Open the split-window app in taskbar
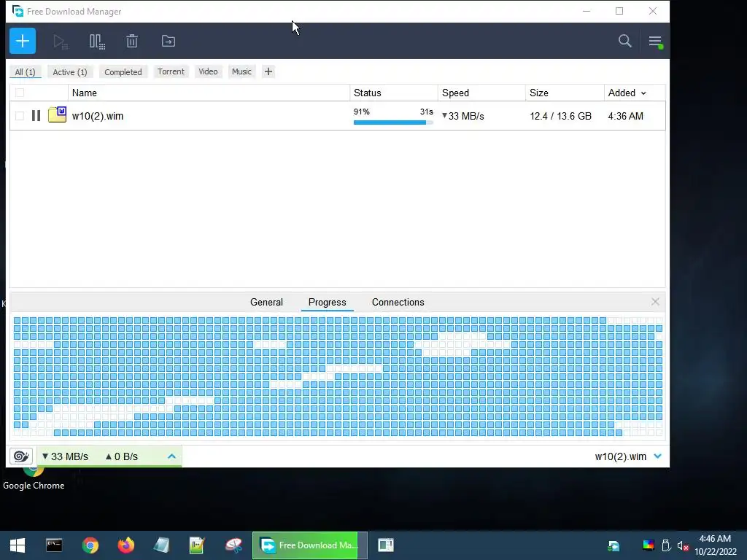The image size is (747, 560). pyautogui.click(x=386, y=545)
